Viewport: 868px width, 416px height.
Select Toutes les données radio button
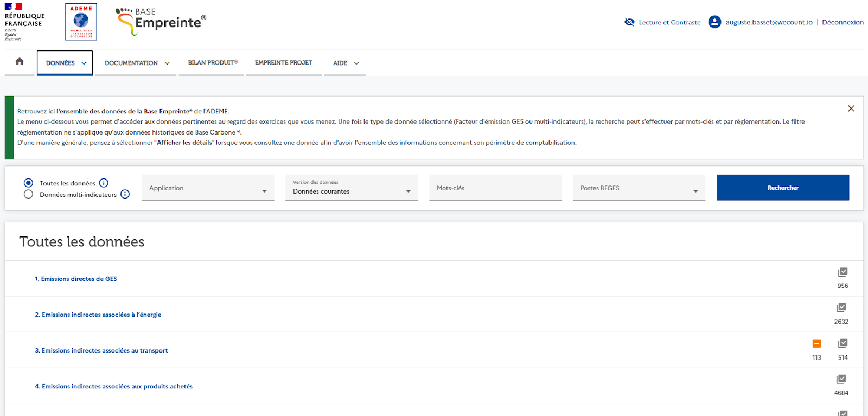pos(29,183)
